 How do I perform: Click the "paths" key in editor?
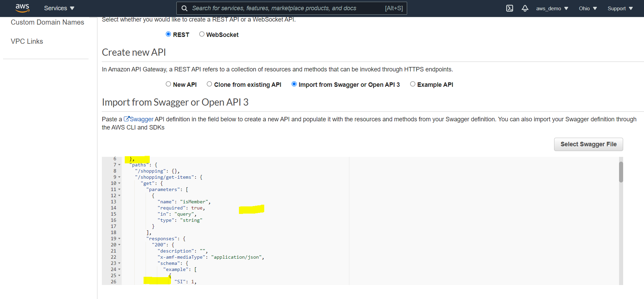[139, 165]
